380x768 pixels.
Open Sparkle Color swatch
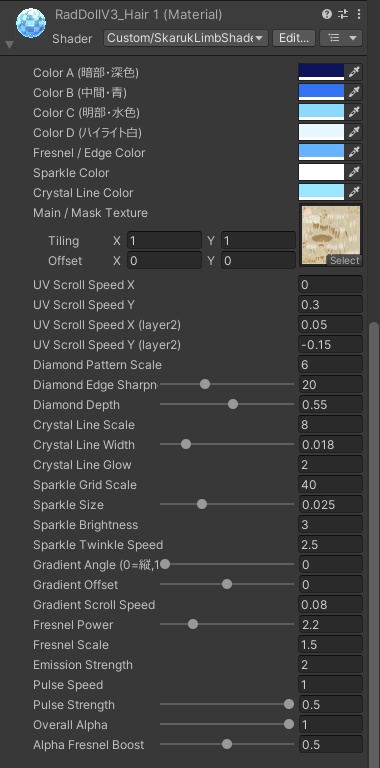click(321, 172)
